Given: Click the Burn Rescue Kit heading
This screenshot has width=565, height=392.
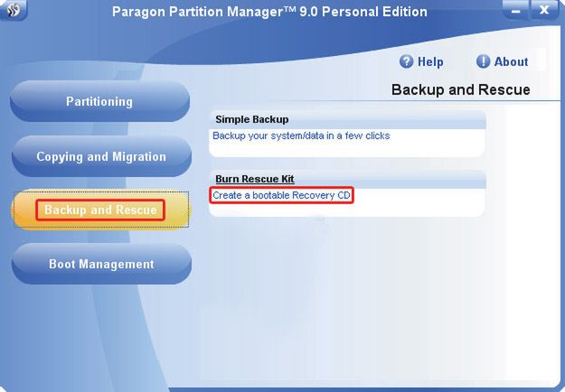Looking at the screenshot, I should click(255, 179).
